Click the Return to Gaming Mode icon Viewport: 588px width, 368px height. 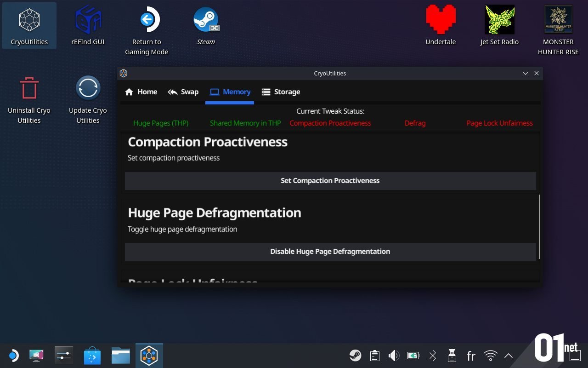[147, 31]
